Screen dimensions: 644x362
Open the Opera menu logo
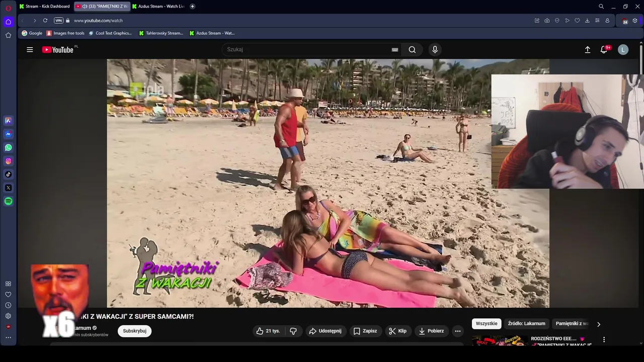click(x=8, y=8)
